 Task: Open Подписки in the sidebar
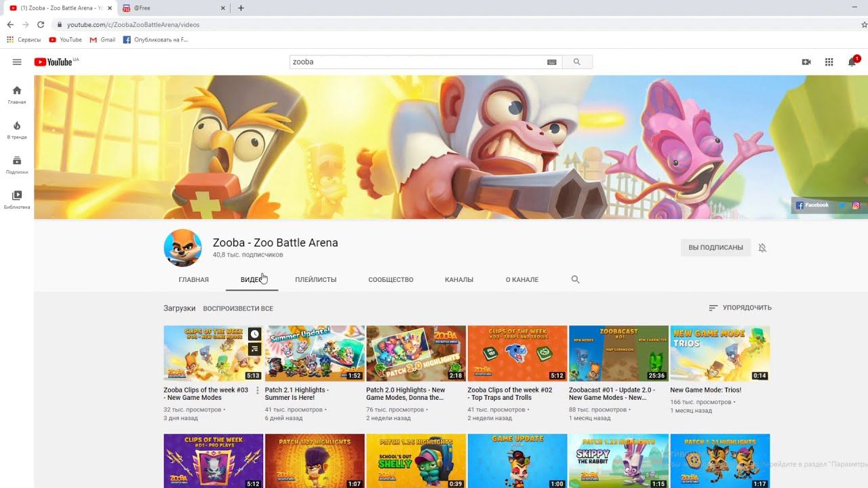point(17,165)
